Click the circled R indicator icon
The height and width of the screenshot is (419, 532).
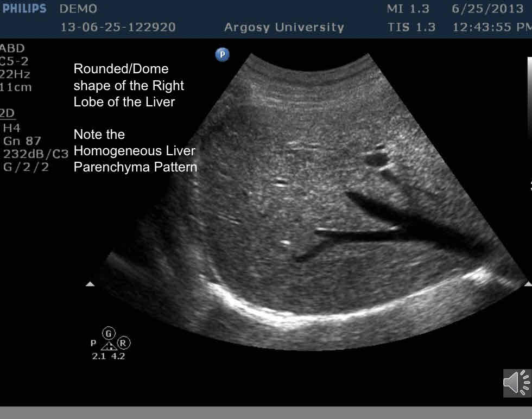pos(124,343)
